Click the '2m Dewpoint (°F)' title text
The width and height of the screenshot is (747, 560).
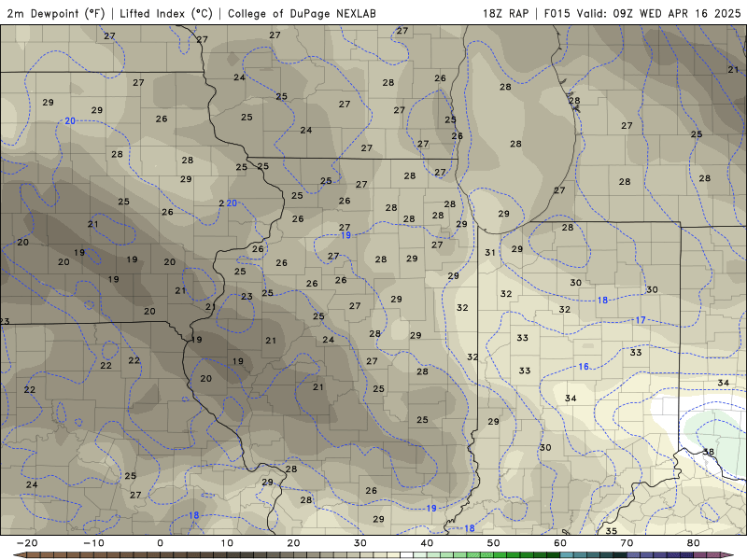tap(56, 13)
